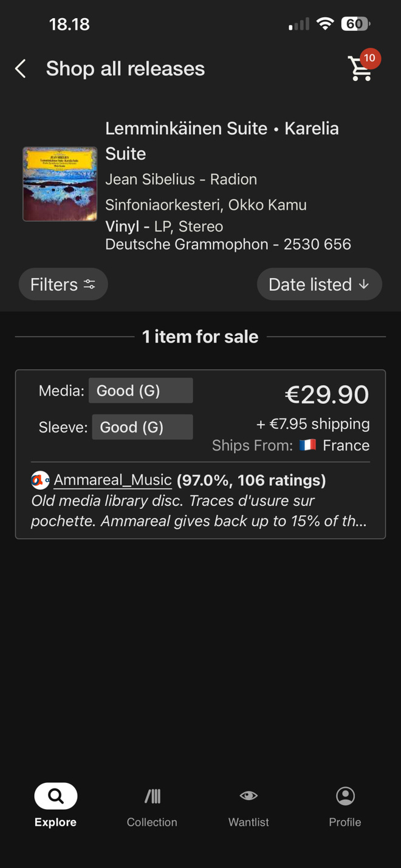Viewport: 401px width, 868px height.
Task: Switch to the Wantlist tab label
Action: [x=248, y=822]
